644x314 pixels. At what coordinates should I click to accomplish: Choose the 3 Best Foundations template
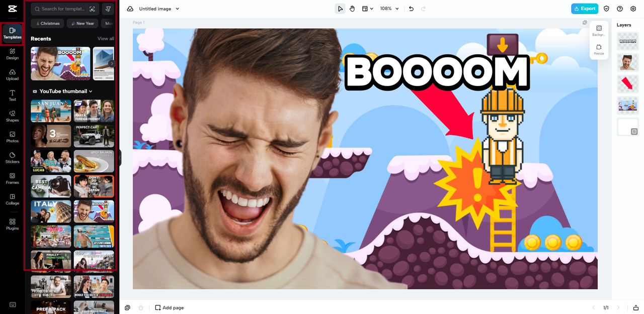coord(51,136)
